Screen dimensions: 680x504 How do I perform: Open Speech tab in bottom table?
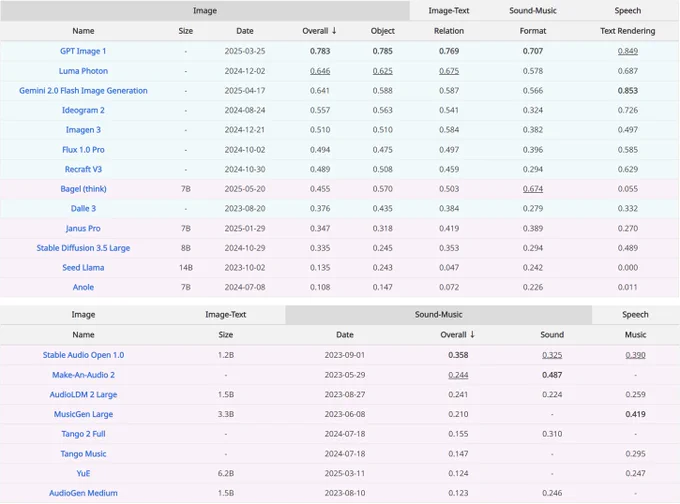635,315
